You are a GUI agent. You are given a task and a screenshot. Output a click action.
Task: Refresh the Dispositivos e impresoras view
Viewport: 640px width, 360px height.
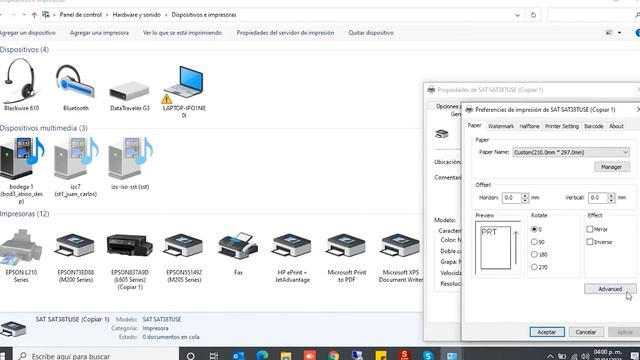533,15
